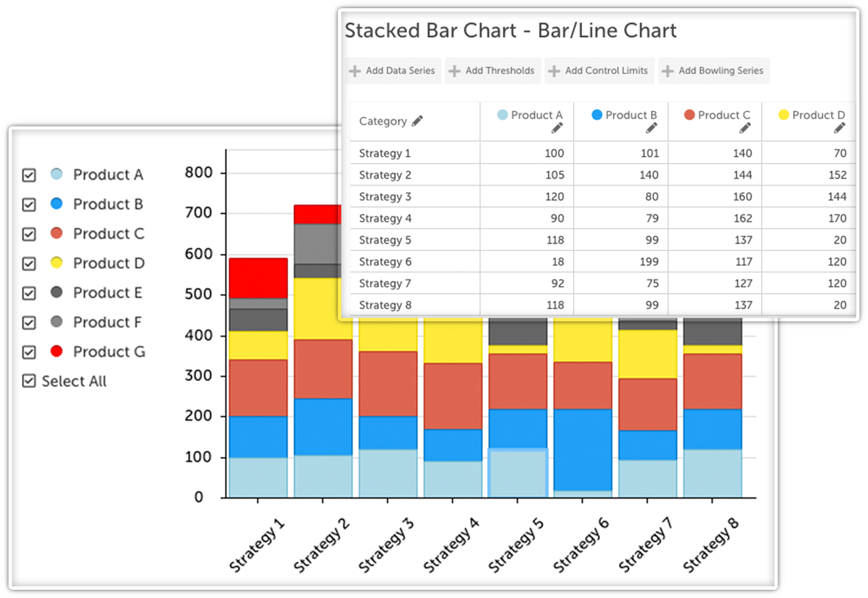Select the Product C column color dot
868x598 pixels.
(x=689, y=115)
